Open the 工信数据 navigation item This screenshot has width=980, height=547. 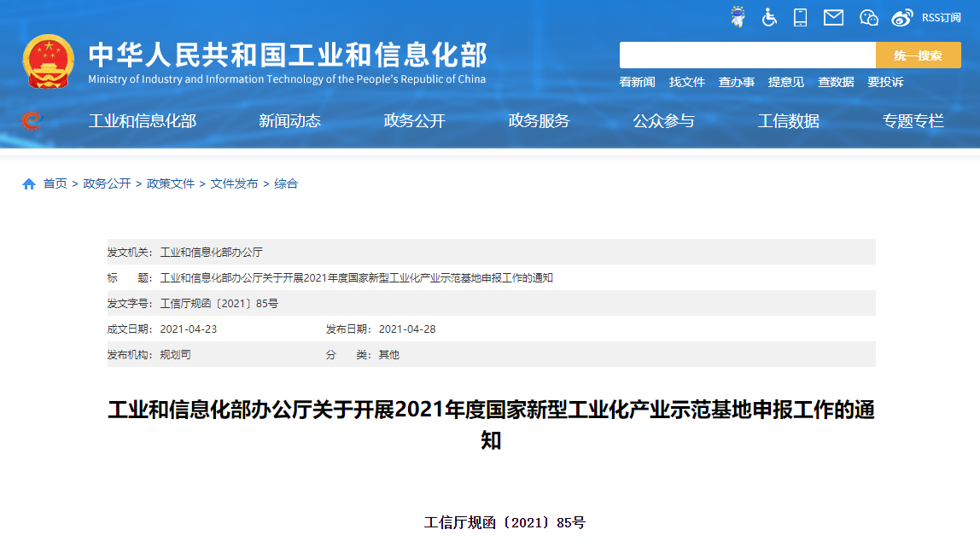click(788, 121)
